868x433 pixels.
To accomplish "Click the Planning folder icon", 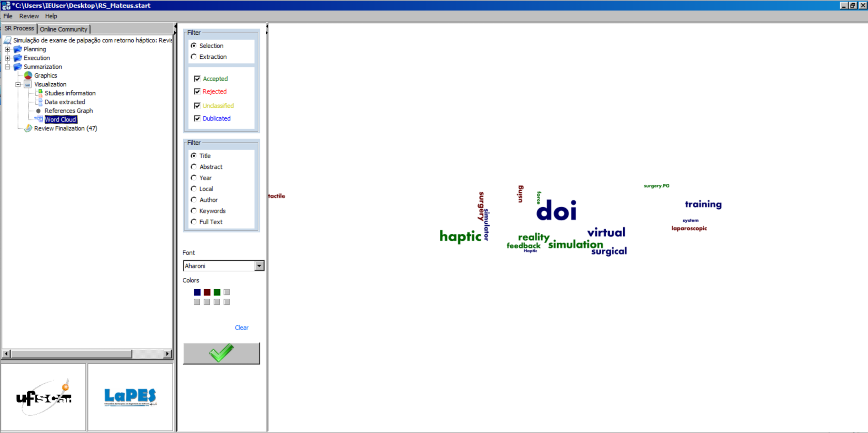I will [x=18, y=49].
